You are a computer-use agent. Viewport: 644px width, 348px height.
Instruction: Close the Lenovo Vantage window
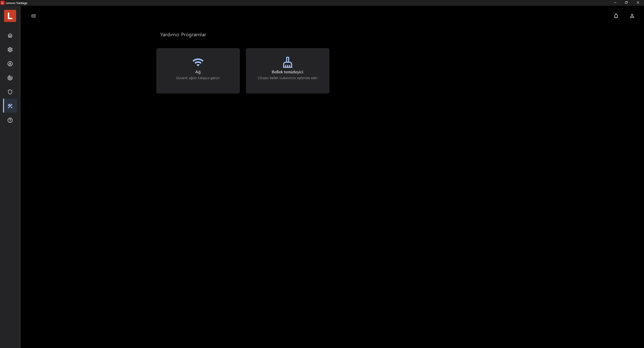[x=638, y=3]
